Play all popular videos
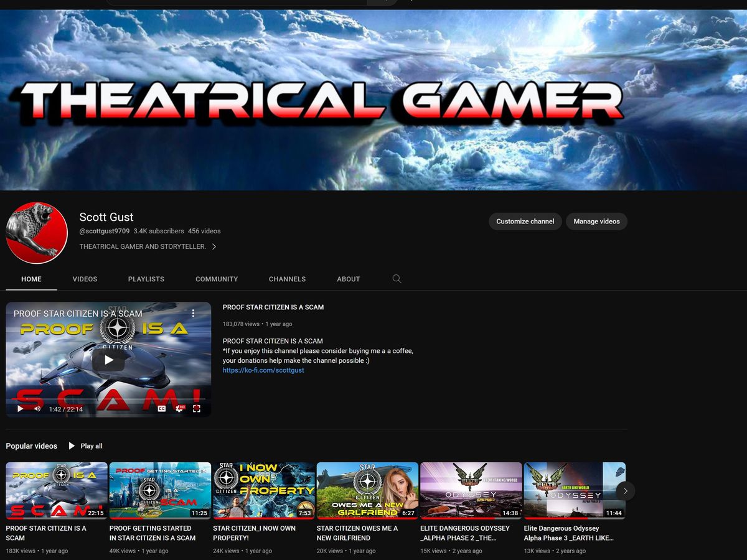747x560 pixels. (x=85, y=446)
